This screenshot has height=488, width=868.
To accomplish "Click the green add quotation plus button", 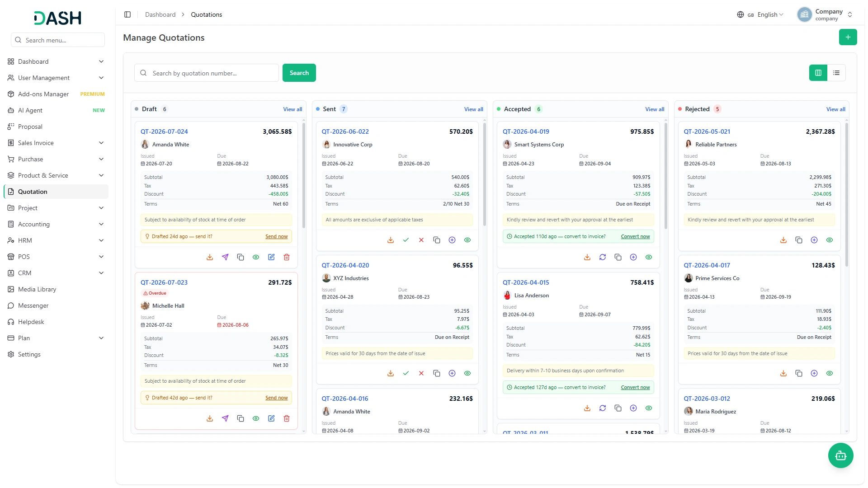I will pos(848,37).
